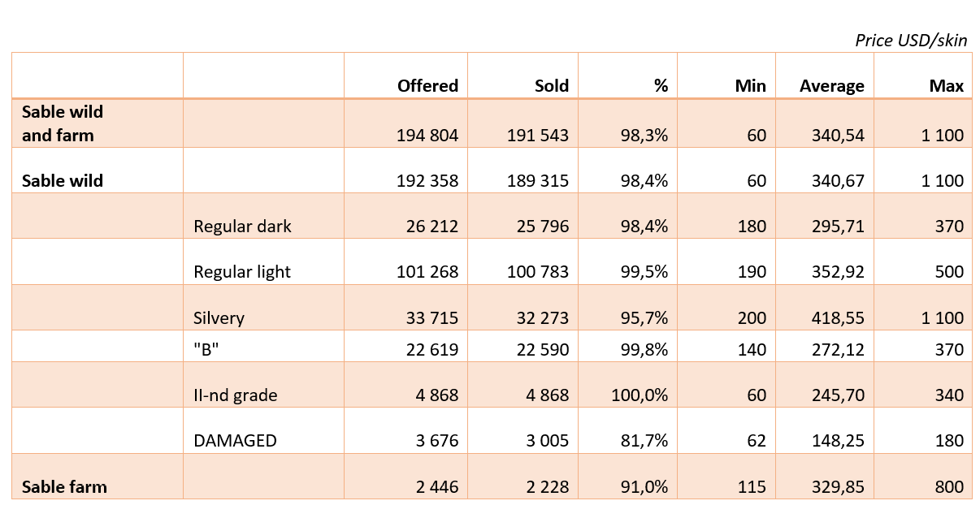Click the DAMAGED row label

pos(235,441)
